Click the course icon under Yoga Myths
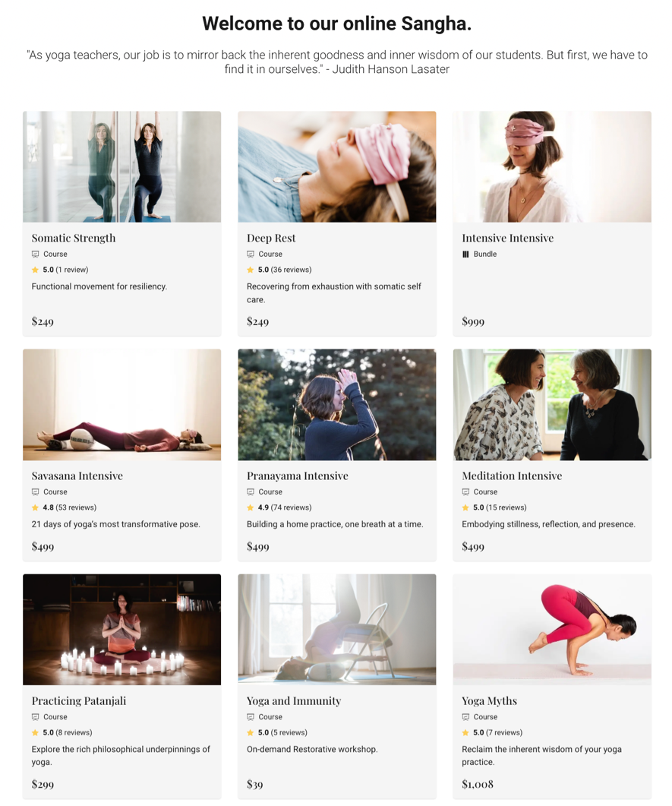 [465, 717]
